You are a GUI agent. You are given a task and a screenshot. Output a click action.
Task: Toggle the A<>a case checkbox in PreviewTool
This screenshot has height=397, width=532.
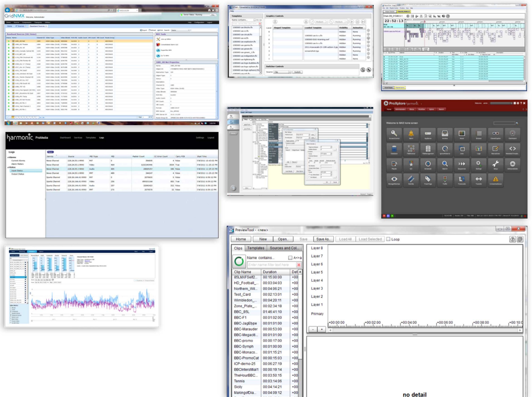[x=290, y=258]
